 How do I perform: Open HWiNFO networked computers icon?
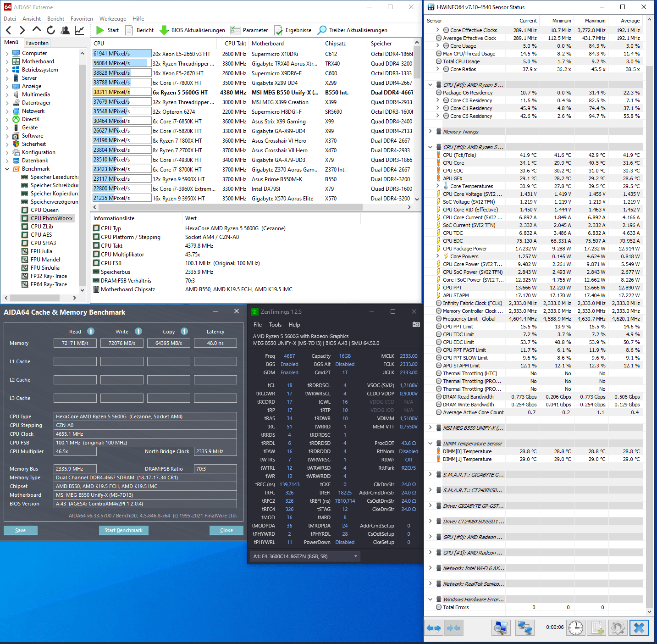524,628
